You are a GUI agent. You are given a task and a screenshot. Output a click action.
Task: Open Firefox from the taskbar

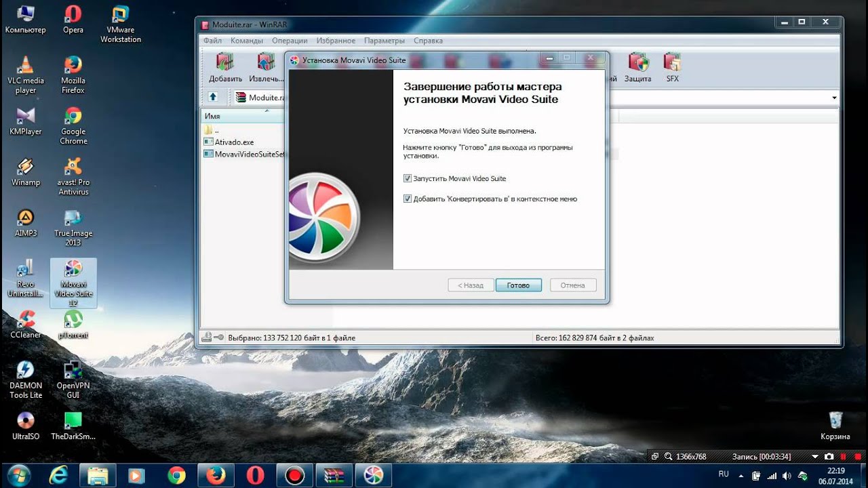click(x=216, y=476)
